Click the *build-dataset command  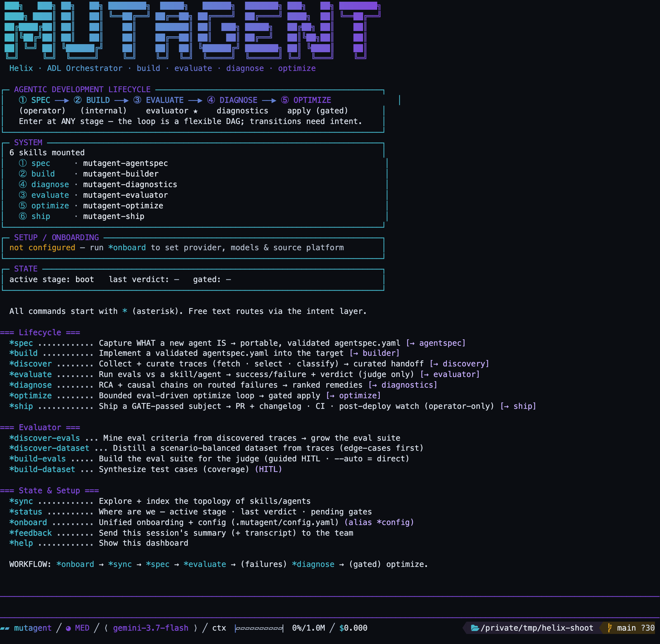[x=42, y=469]
